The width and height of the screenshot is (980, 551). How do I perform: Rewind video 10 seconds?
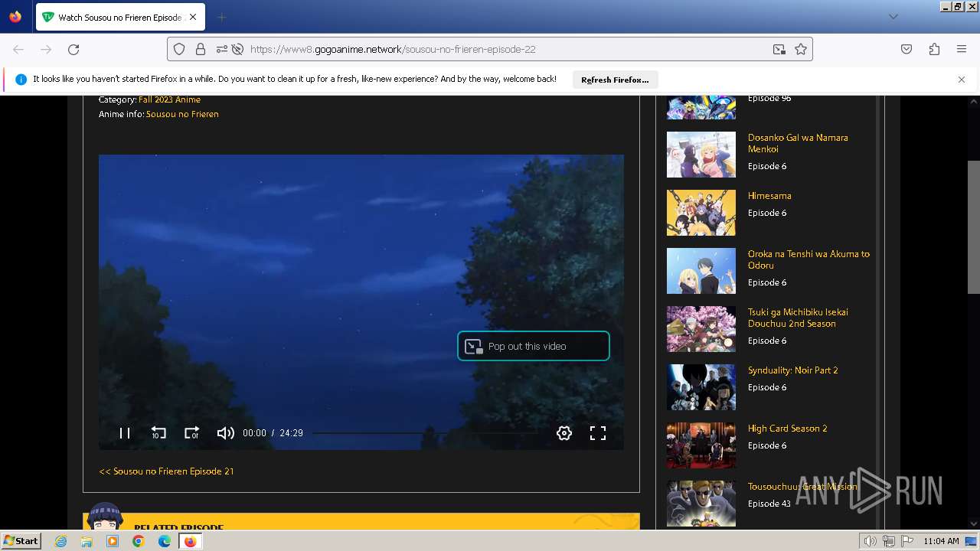[158, 433]
